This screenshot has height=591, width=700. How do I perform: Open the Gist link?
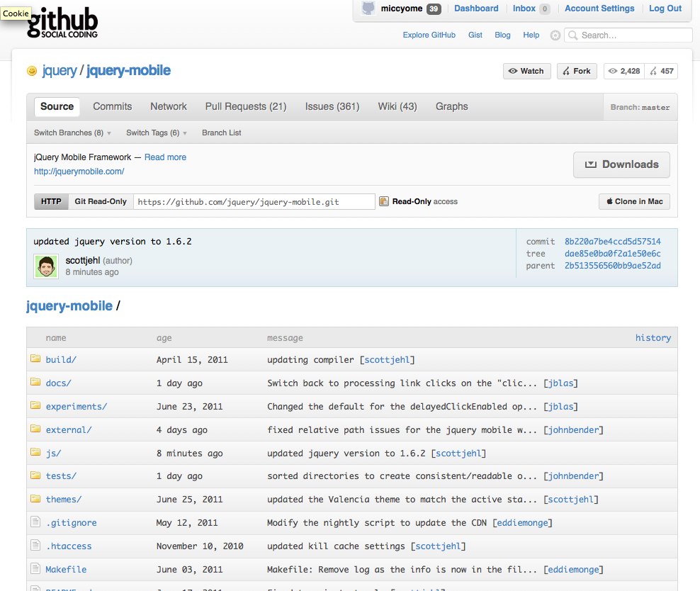tap(475, 35)
